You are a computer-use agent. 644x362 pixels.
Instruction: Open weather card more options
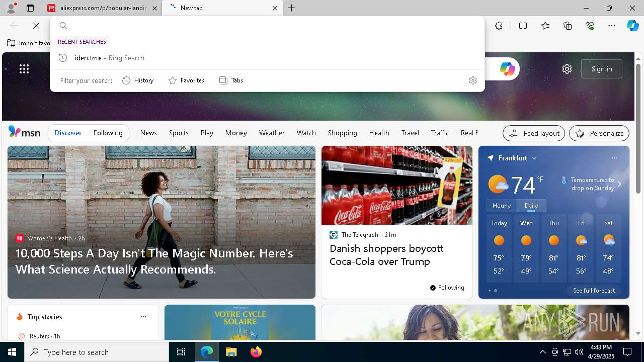(x=614, y=158)
